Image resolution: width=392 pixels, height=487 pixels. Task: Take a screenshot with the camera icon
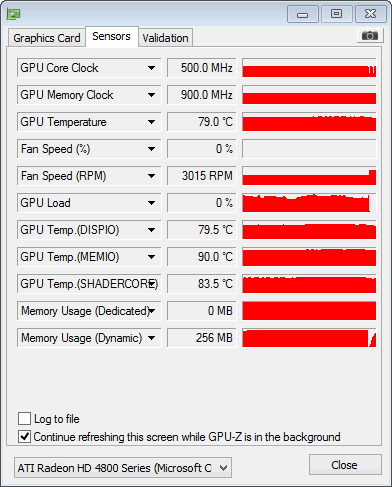point(370,35)
